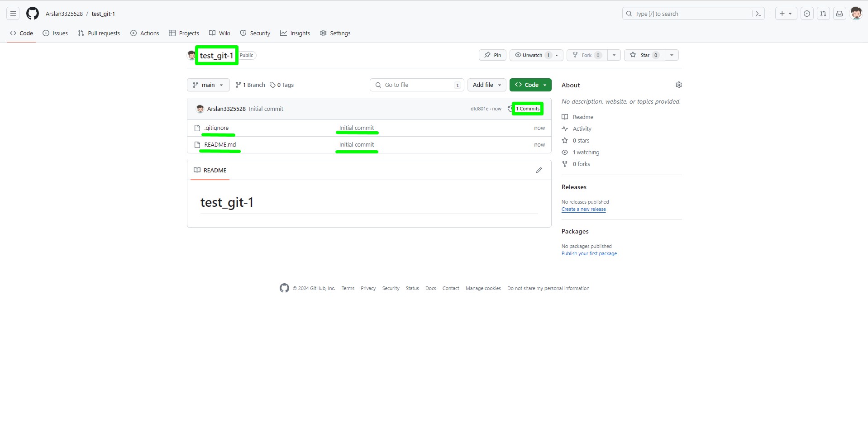Click the owner avatar beside repo title
Screen dimensions: 868x424
[x=191, y=55]
